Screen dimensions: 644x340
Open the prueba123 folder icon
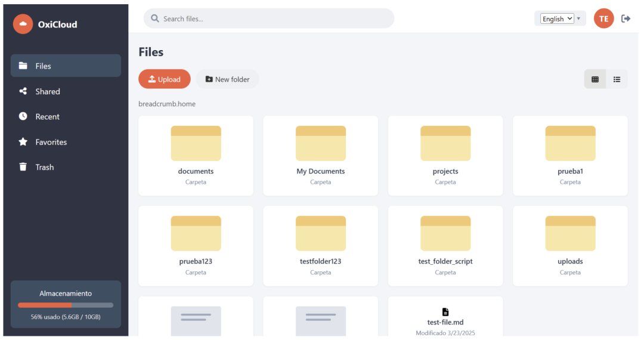coord(196,233)
